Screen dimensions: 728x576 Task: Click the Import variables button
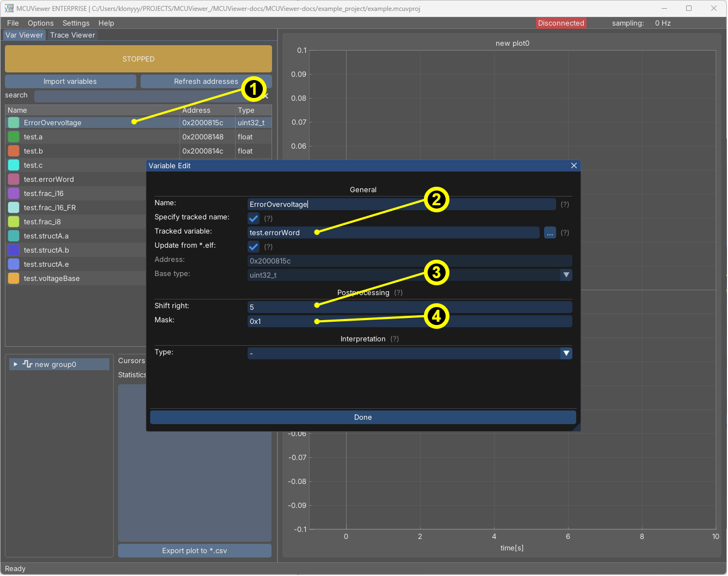(x=70, y=82)
